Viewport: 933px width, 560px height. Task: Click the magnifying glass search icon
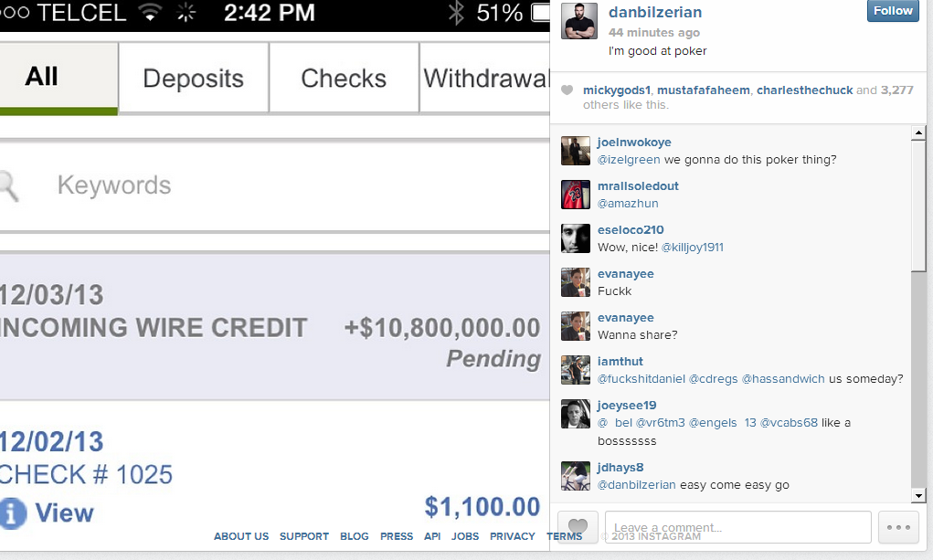9,185
